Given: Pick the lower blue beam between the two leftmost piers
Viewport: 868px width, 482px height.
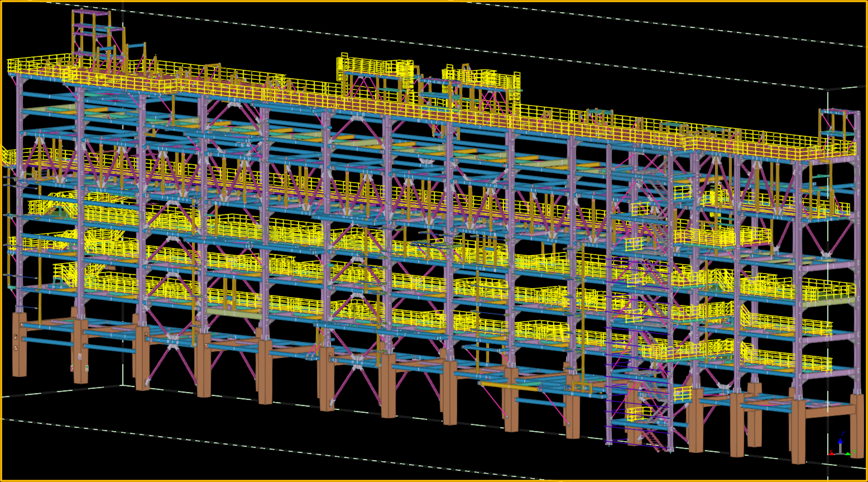Looking at the screenshot, I should 48,341.
